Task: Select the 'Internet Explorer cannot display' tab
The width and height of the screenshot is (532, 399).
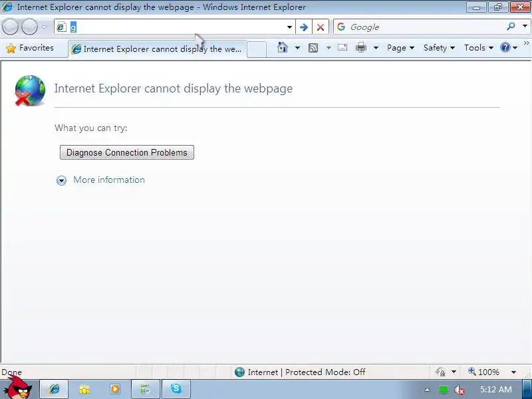Action: click(x=158, y=49)
